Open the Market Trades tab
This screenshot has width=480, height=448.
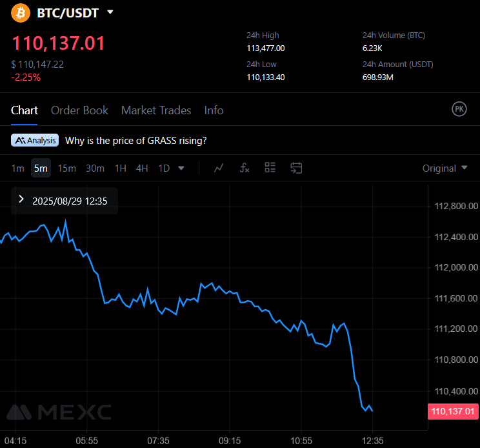156,110
